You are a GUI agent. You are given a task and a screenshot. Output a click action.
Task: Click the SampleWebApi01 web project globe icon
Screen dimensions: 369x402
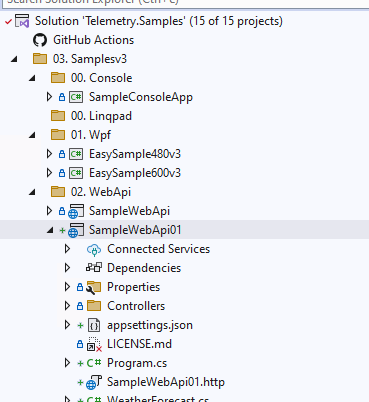(x=76, y=230)
